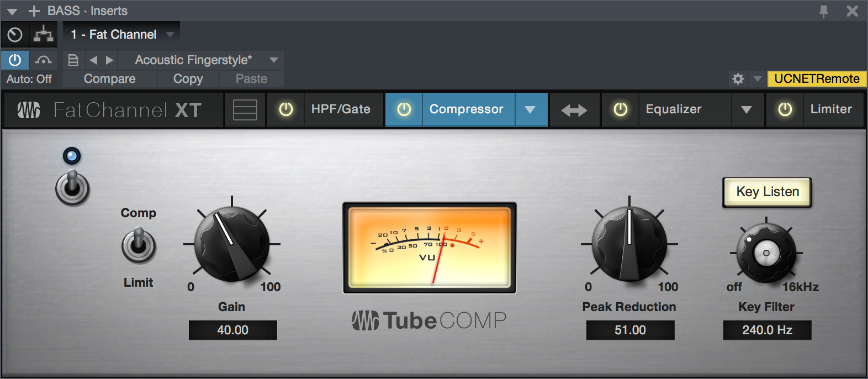
Task: Flip the power toggle switch under blue LED
Action: point(72,188)
